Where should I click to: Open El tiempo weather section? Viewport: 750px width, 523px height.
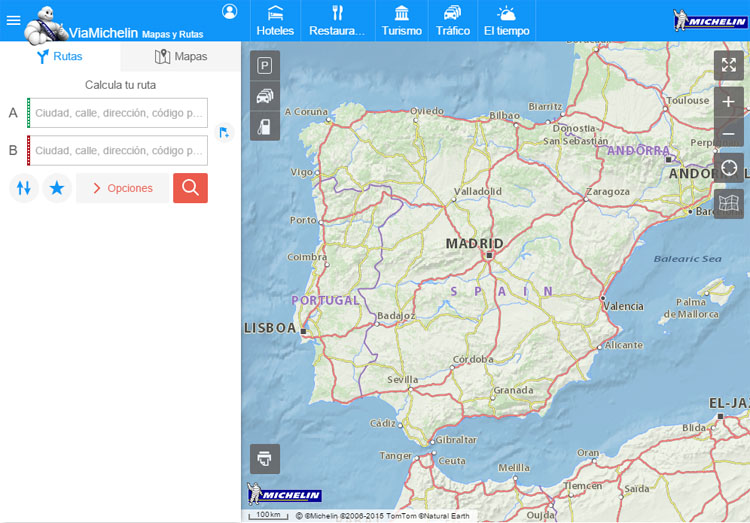pyautogui.click(x=507, y=21)
